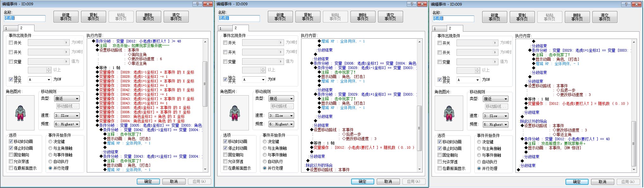Enable 固定朝向 in the left window
The width and height of the screenshot is (644, 188).
click(11, 155)
